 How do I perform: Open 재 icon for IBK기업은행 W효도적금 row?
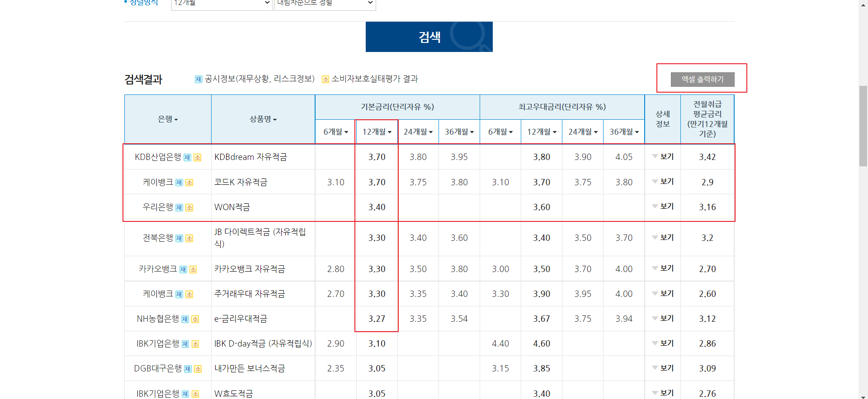(185, 394)
